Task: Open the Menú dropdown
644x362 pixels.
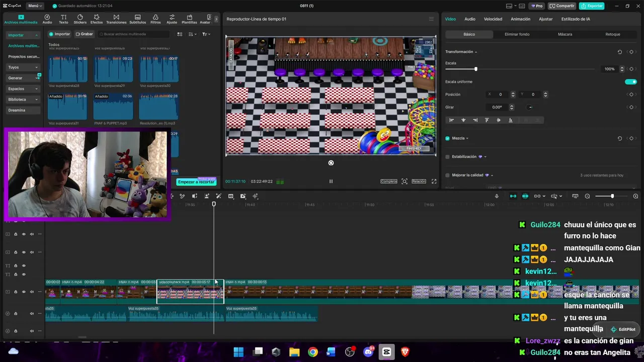Action: tap(35, 6)
